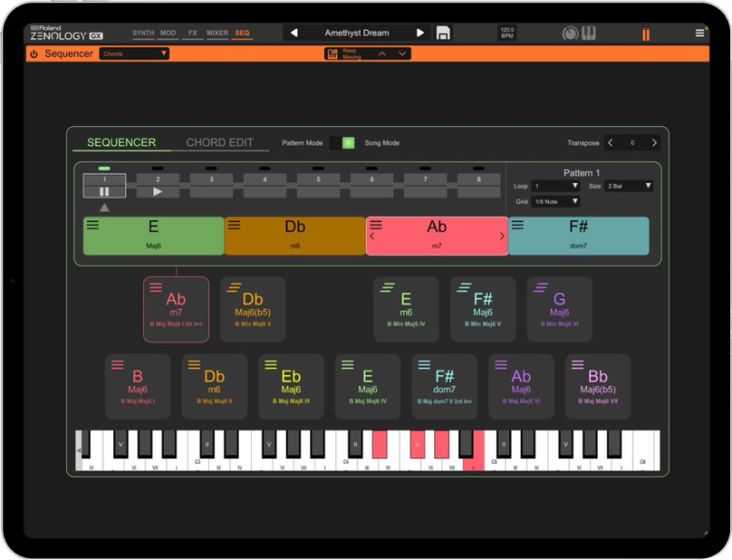Open menu icon on Bb Maj6(b5) pad
The image size is (732, 560).
click(x=577, y=365)
